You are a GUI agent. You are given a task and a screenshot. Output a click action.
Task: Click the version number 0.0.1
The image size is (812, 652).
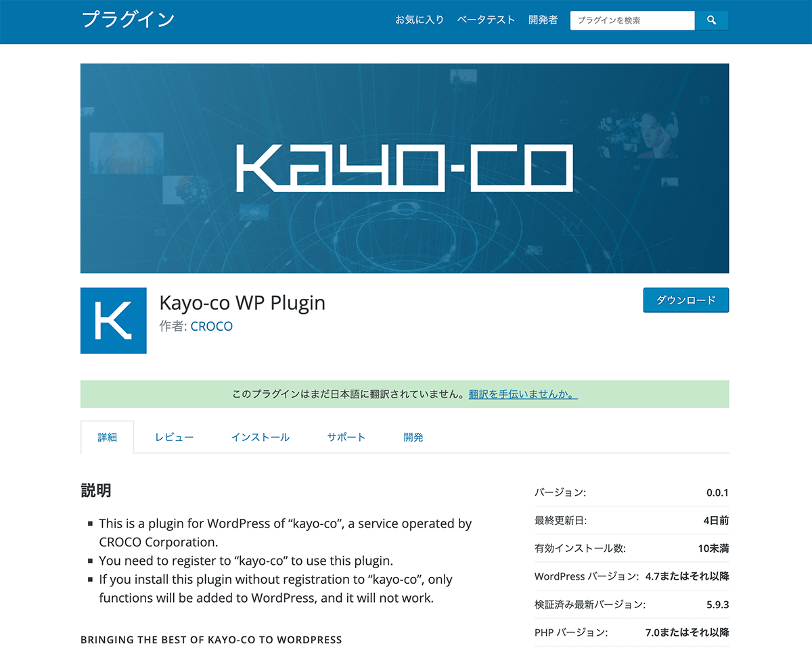[717, 492]
